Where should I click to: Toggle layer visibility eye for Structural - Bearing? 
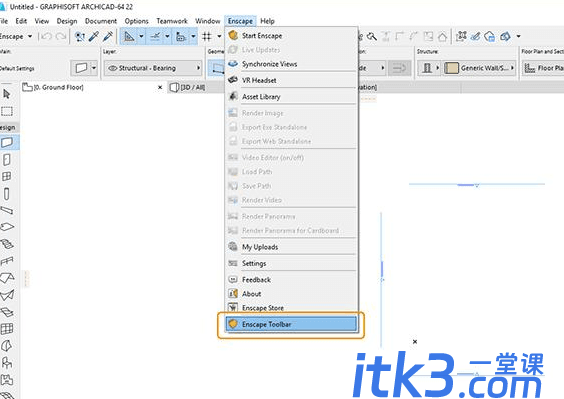pos(113,68)
